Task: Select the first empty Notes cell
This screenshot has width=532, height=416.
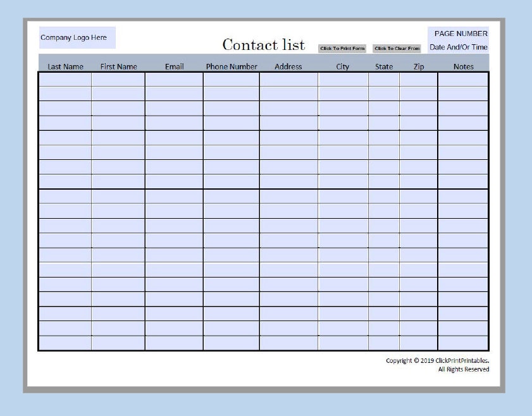Action: point(464,79)
